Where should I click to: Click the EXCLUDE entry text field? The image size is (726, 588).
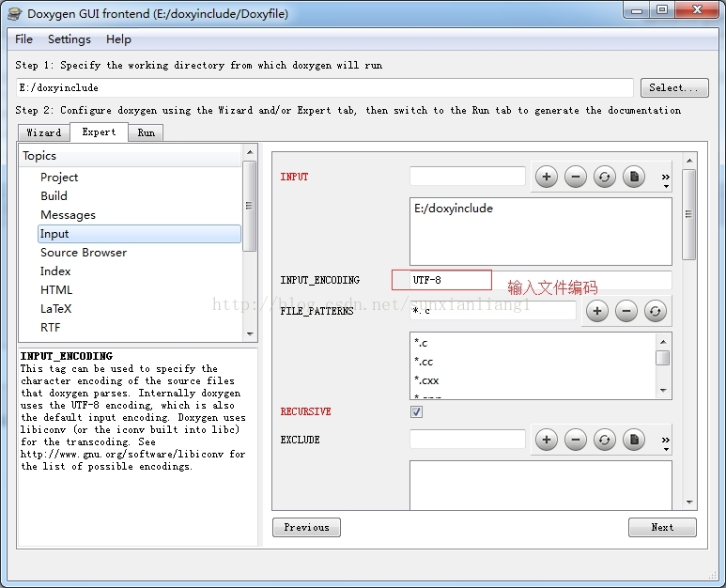click(468, 440)
